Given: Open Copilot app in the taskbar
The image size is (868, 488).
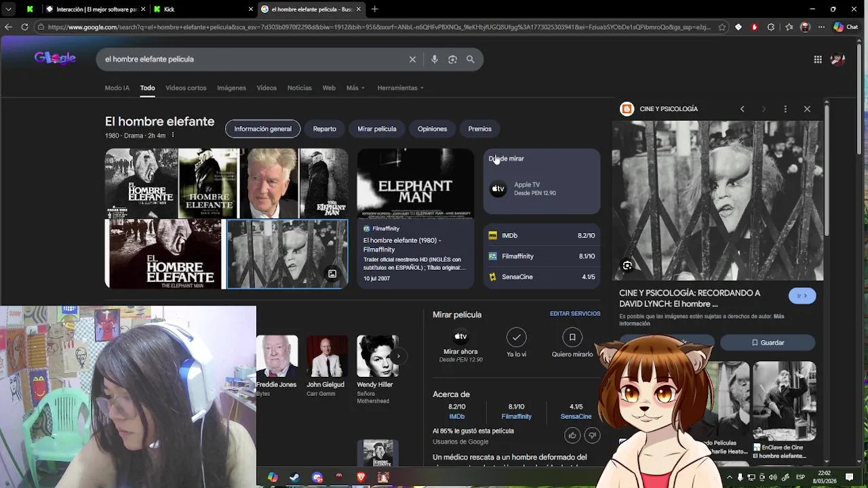Looking at the screenshot, I should 273,477.
